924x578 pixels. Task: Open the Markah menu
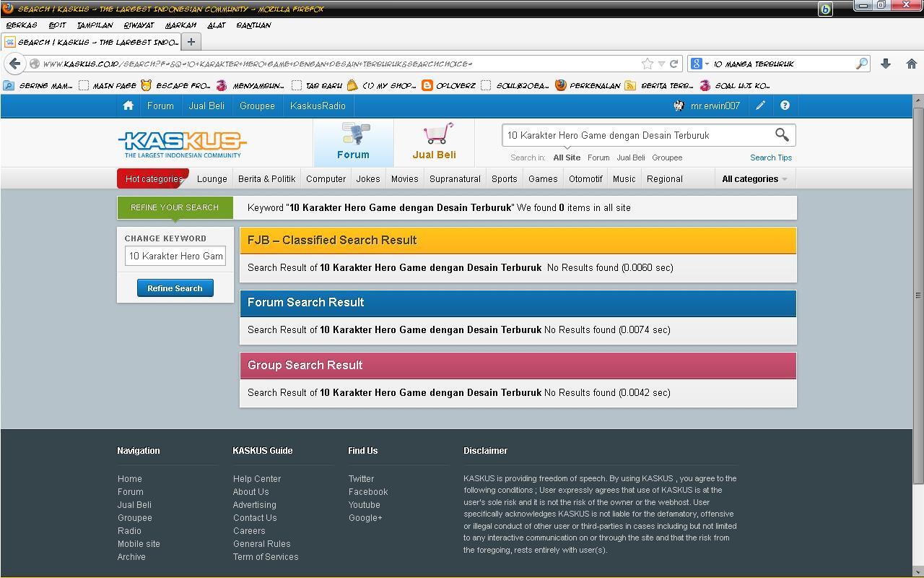coord(180,25)
